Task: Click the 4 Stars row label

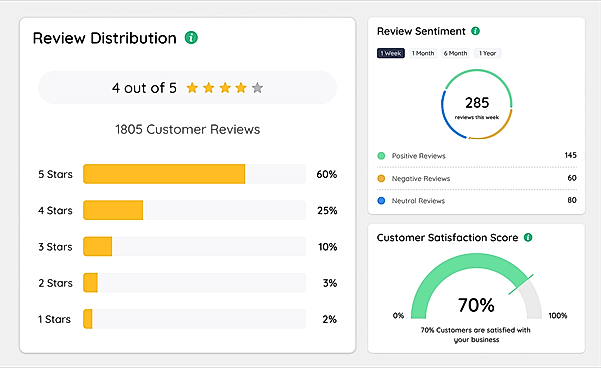Action: 55,210
